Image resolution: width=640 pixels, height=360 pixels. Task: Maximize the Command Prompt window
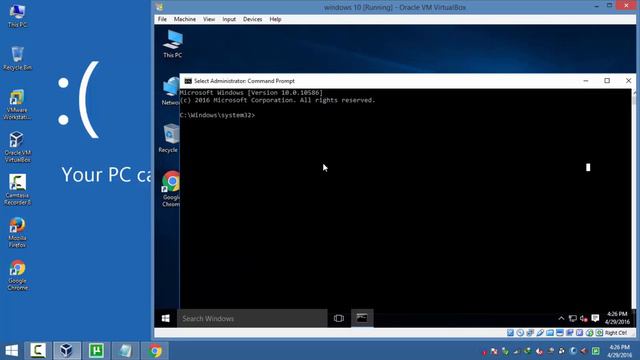607,81
